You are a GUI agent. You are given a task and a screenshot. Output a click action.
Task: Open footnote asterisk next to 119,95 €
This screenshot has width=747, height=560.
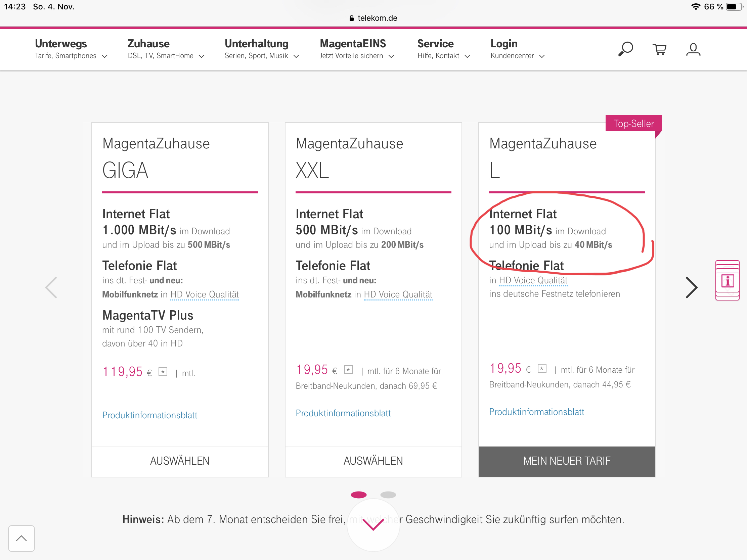(163, 372)
